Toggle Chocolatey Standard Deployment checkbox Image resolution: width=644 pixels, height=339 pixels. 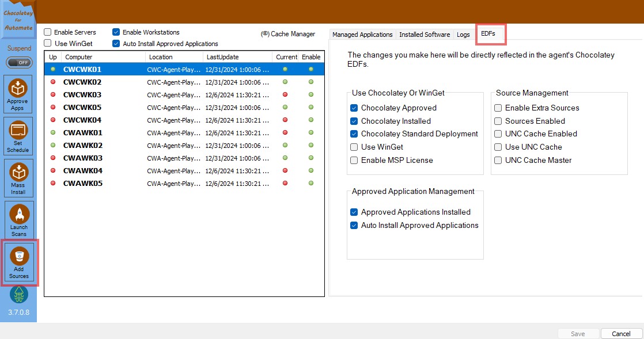coord(354,134)
